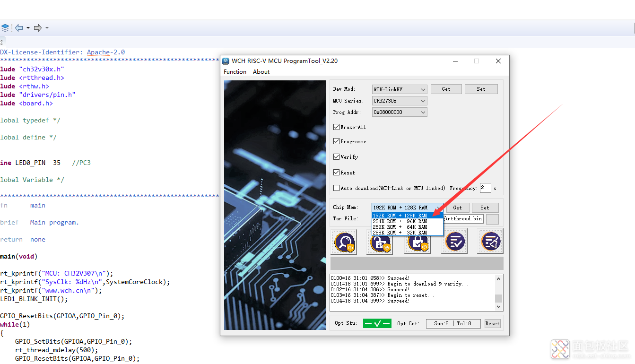Select 224K ROM + 96K RAM option

pyautogui.click(x=408, y=221)
